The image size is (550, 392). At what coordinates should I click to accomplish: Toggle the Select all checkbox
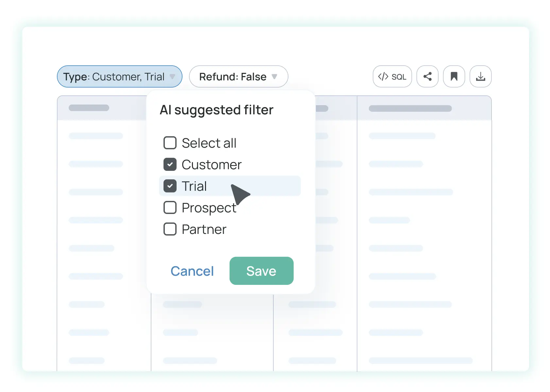tap(170, 143)
